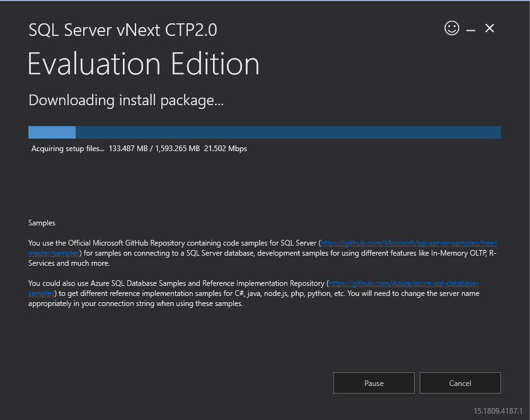Click the smiley face feedback icon
The width and height of the screenshot is (530, 420).
tap(452, 28)
